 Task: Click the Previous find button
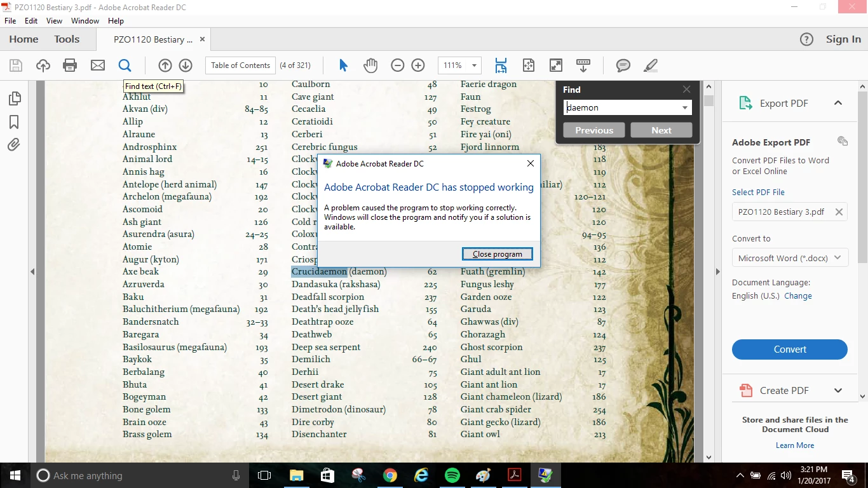[x=594, y=130]
